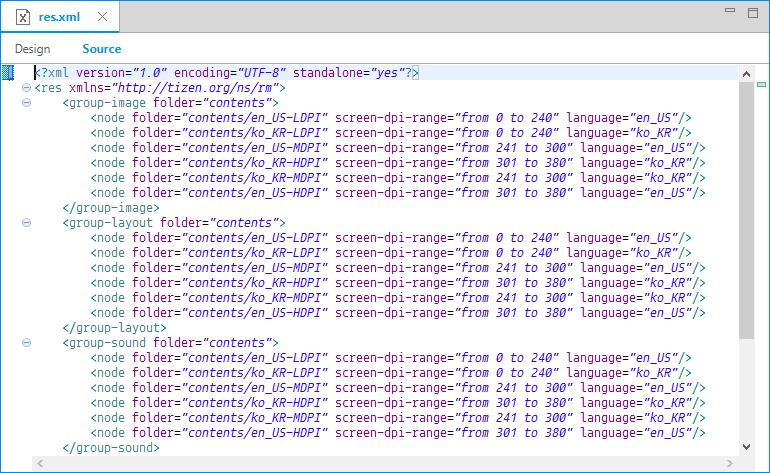Collapse the res root element fold
The width and height of the screenshot is (770, 473).
(26, 88)
